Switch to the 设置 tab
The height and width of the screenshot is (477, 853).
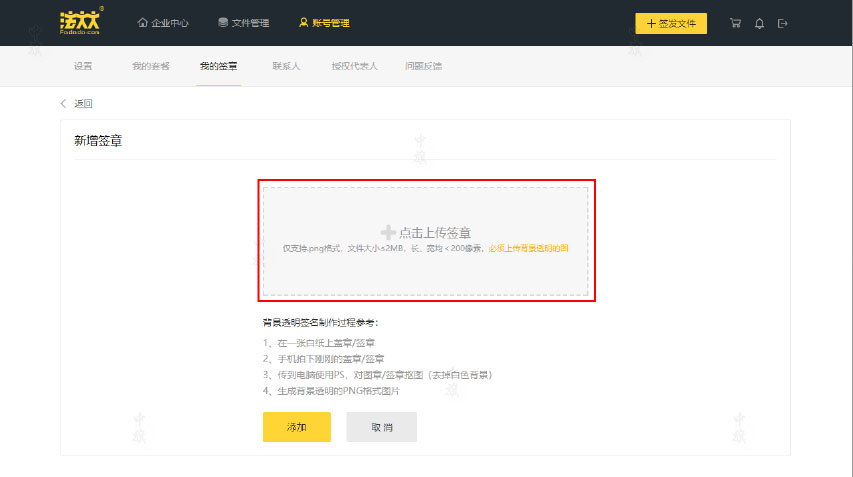[x=83, y=66]
